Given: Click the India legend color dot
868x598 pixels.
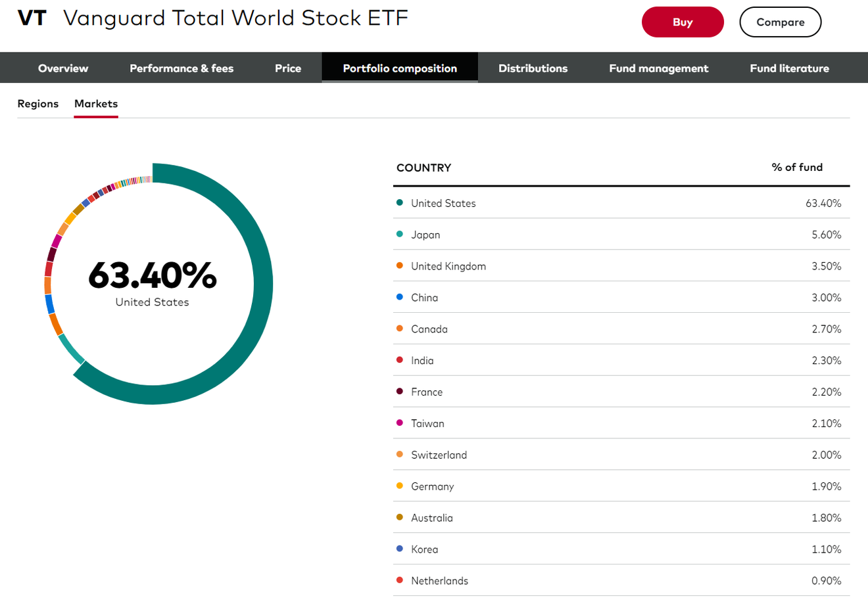Looking at the screenshot, I should coord(400,360).
